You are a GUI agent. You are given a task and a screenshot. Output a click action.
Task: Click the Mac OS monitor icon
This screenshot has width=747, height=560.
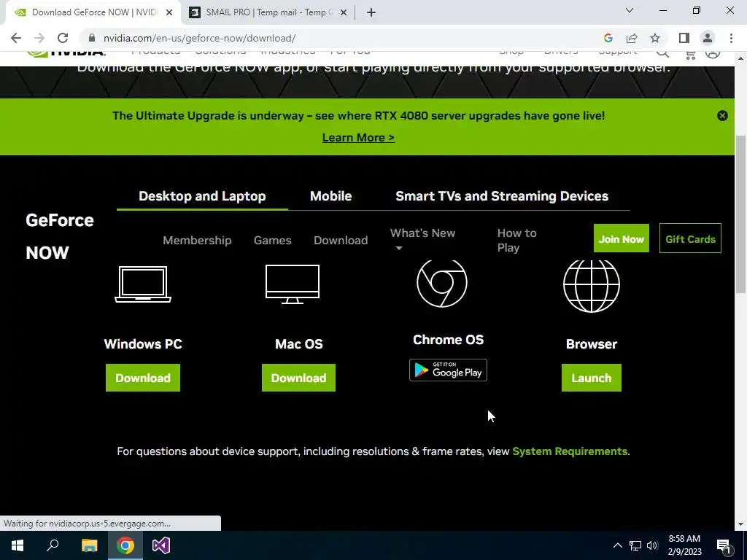(x=293, y=284)
